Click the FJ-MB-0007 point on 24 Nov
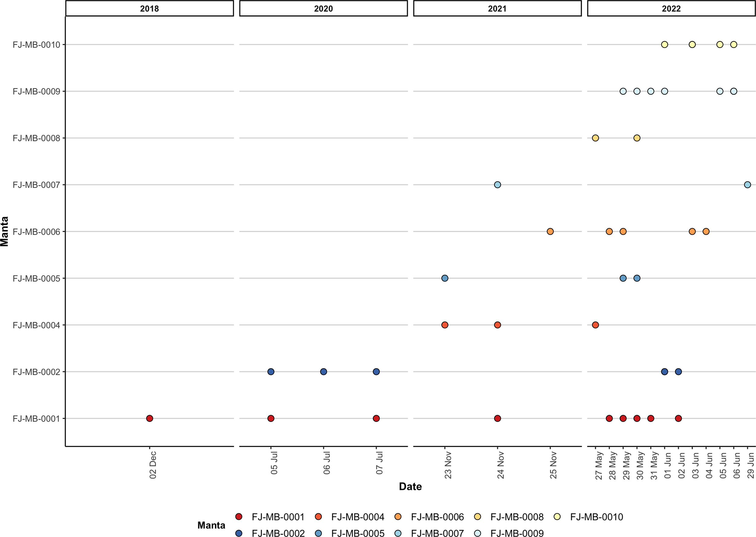Screen dimensions: 756x537 497,185
